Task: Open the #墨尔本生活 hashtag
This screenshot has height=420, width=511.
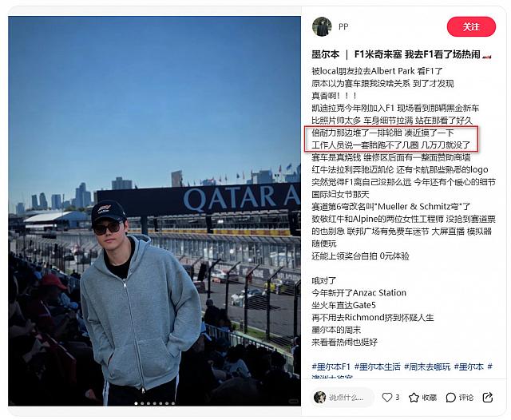Action: point(377,367)
